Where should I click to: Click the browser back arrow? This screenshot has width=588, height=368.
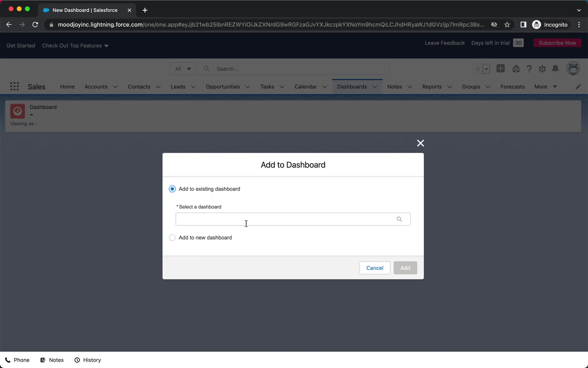(9, 25)
